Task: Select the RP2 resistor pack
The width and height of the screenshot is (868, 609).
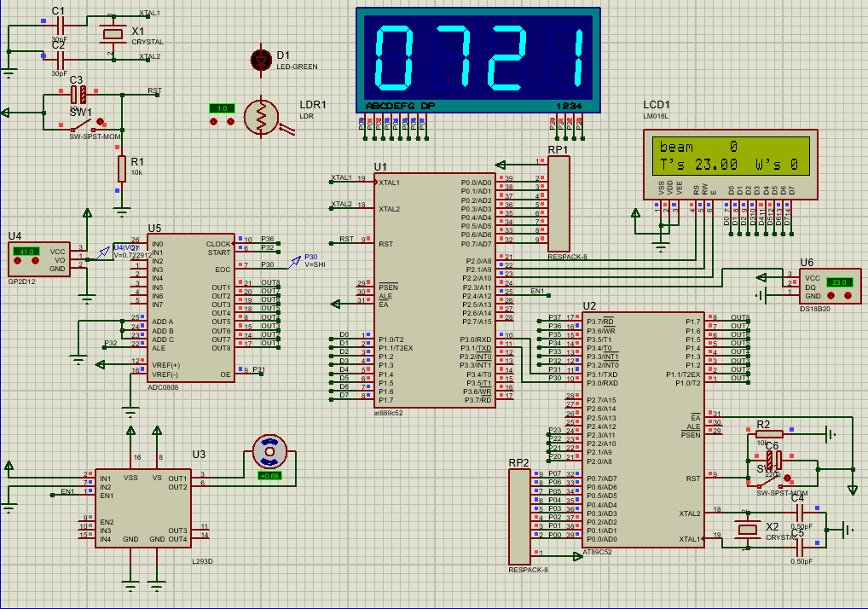Action: (519, 516)
